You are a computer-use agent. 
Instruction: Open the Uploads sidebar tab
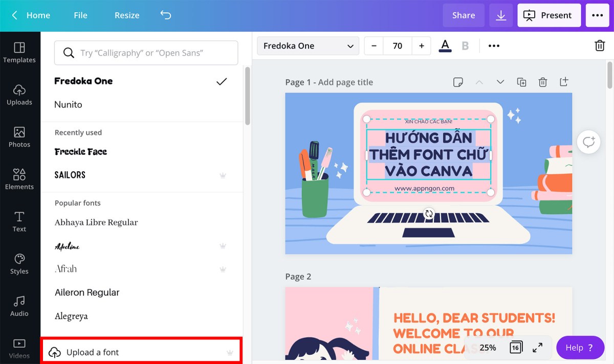pyautogui.click(x=19, y=95)
